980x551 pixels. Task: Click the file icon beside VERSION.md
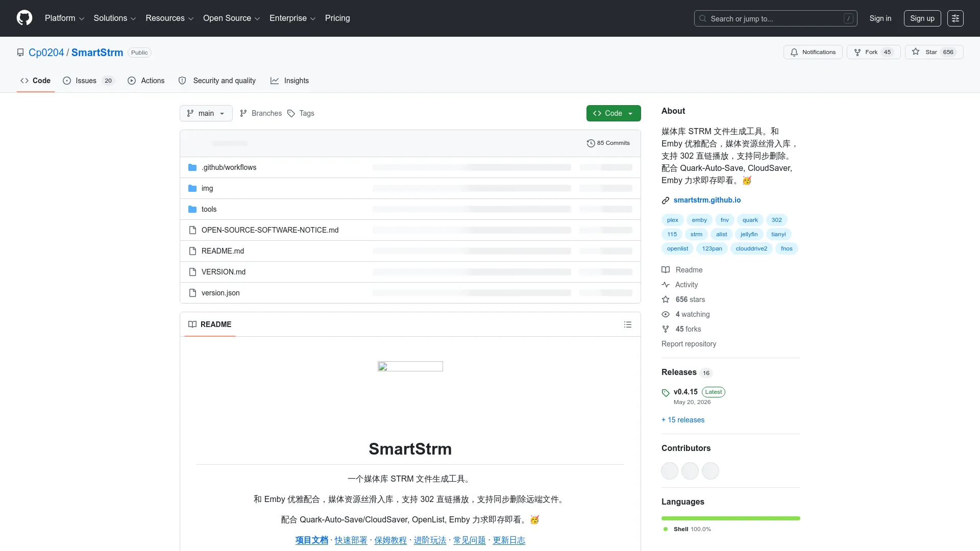[192, 272]
